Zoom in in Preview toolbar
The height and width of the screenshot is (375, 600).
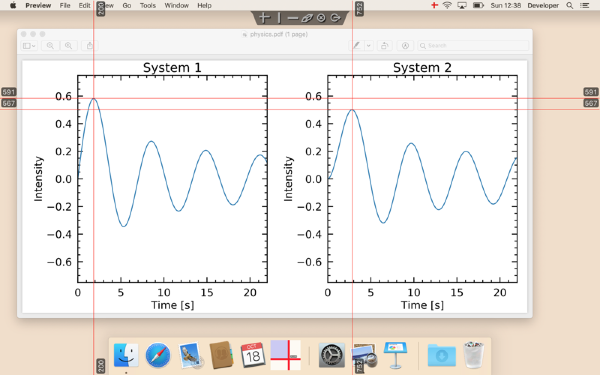68,46
